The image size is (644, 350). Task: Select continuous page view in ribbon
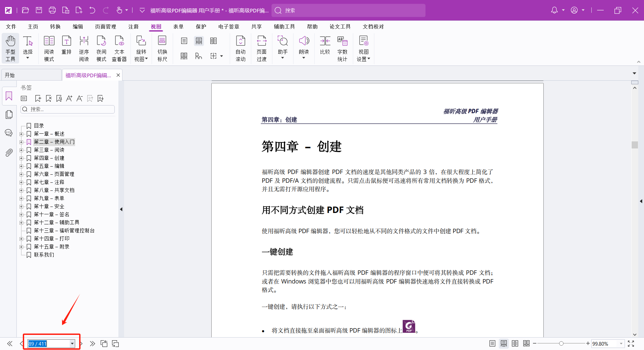[199, 41]
